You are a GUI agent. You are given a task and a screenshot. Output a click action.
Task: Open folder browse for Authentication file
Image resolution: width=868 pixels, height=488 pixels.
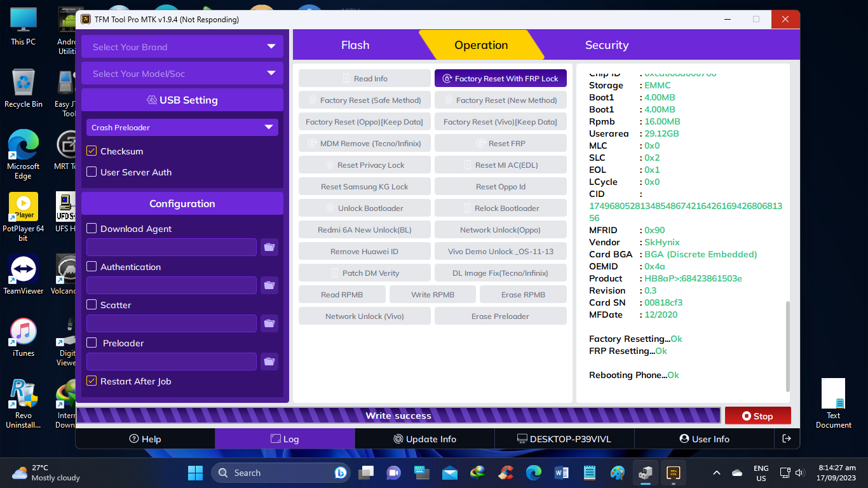[x=269, y=285]
